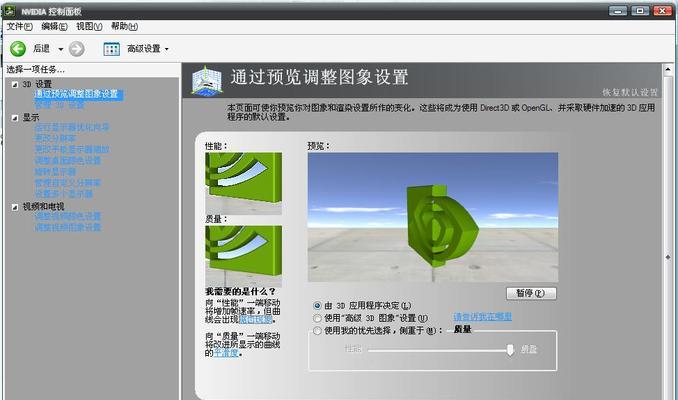The image size is (678, 400).
Task: Collapse the 视频和电视 tree node
Action: (x=15, y=207)
